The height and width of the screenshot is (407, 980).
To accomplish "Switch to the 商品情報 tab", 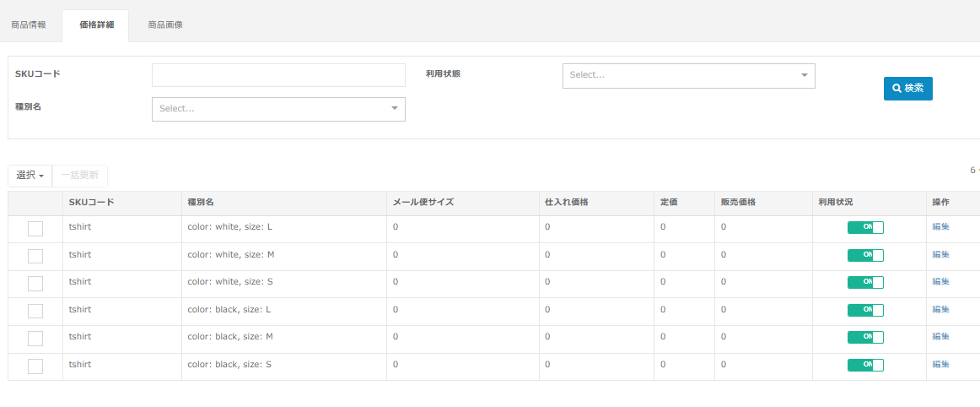I will (29, 25).
